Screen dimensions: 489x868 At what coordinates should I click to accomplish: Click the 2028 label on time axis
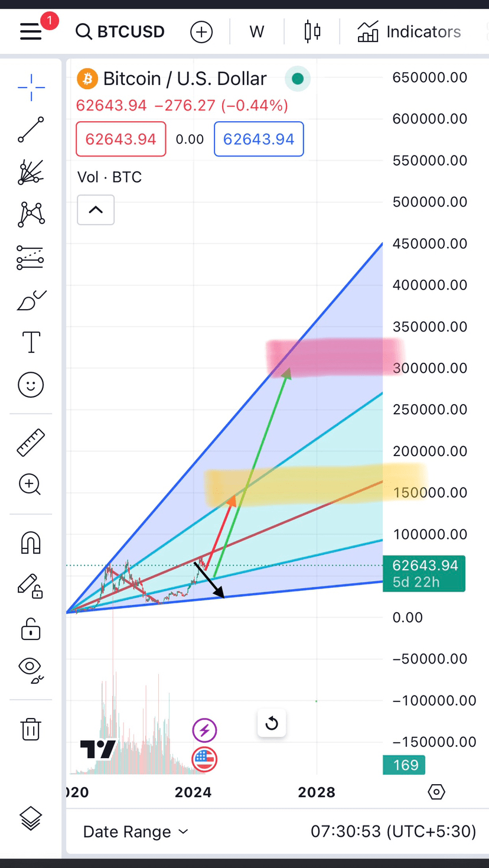pos(317,792)
